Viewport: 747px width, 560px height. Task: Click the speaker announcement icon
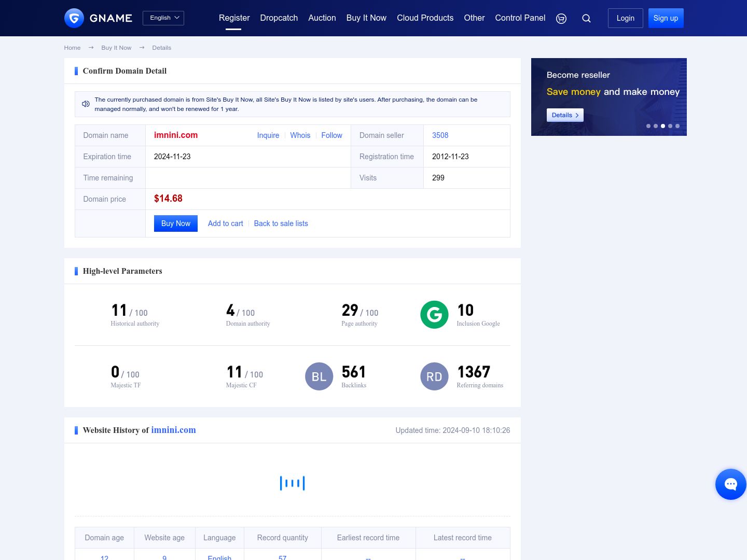[x=86, y=104]
